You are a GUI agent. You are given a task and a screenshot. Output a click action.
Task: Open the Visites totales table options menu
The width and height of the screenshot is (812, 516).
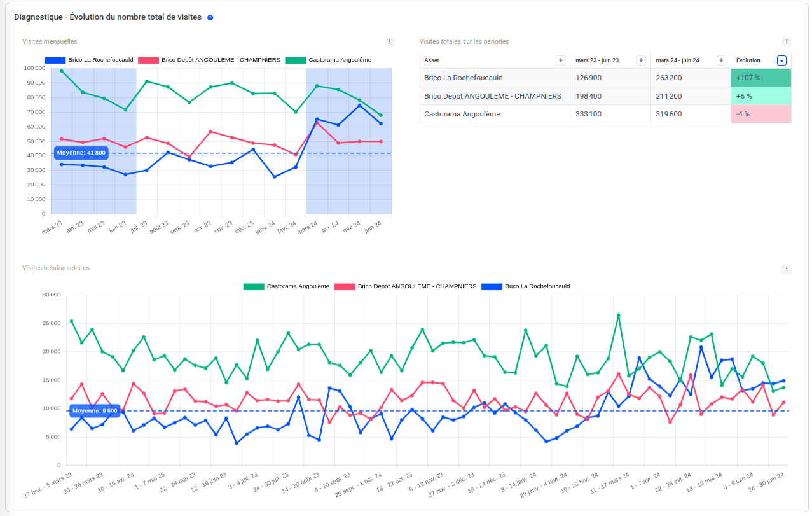pyautogui.click(x=787, y=42)
